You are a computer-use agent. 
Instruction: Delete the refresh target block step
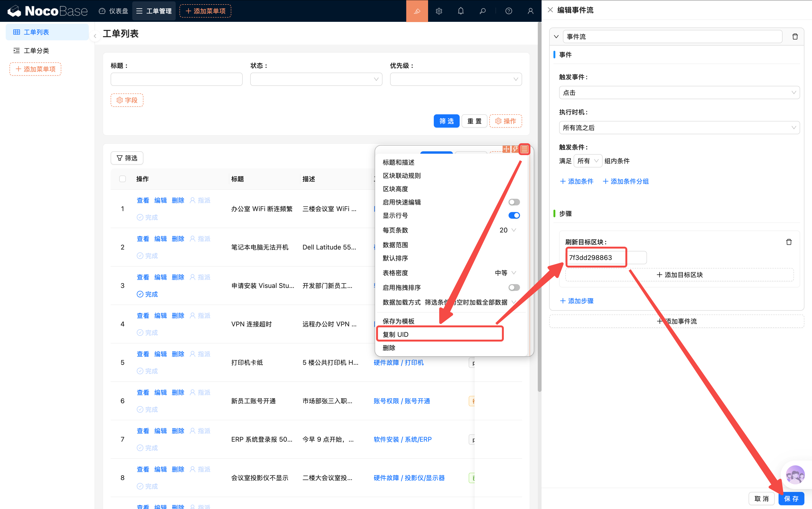[789, 242]
